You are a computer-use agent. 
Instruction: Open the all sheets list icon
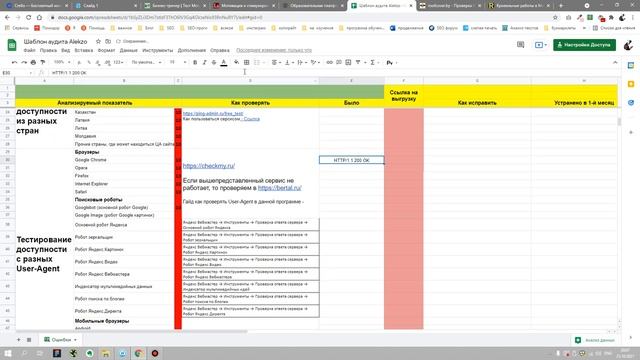pos(29,340)
